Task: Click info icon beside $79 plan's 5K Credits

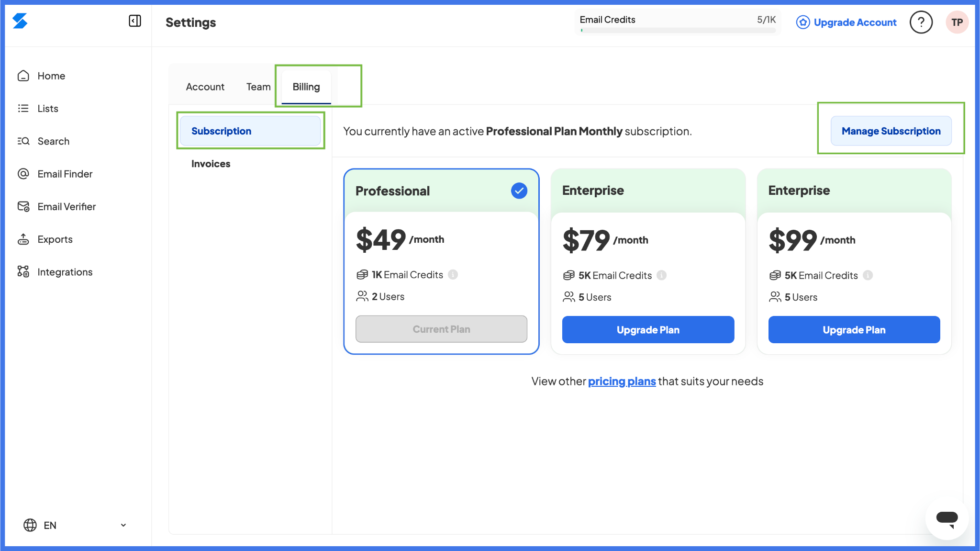Action: (x=661, y=275)
